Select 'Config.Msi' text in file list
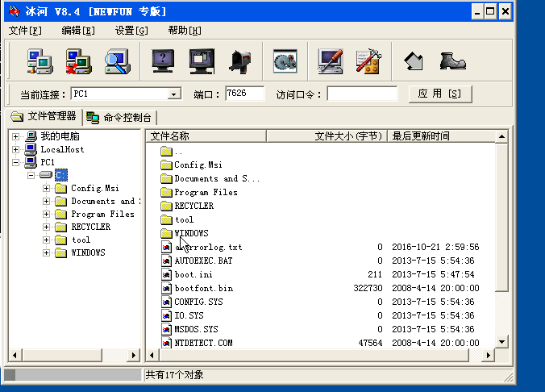Screen dimensions: 545x392 (198, 165)
